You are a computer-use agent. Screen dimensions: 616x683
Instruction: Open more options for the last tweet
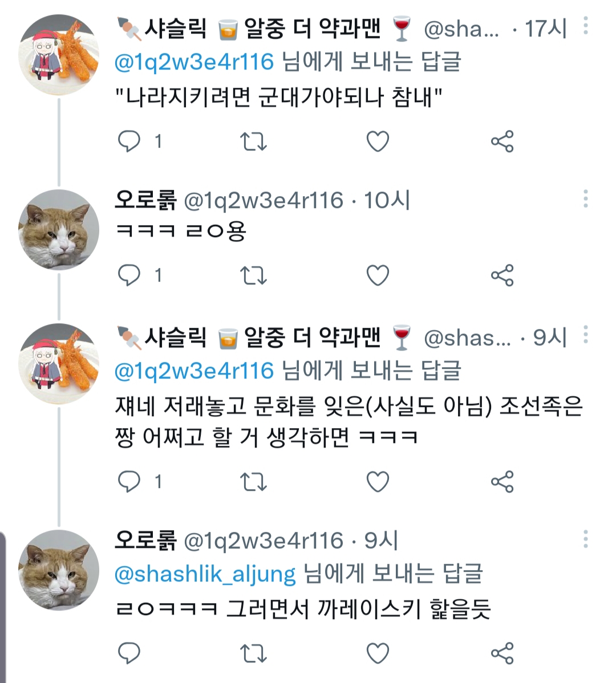(x=586, y=539)
